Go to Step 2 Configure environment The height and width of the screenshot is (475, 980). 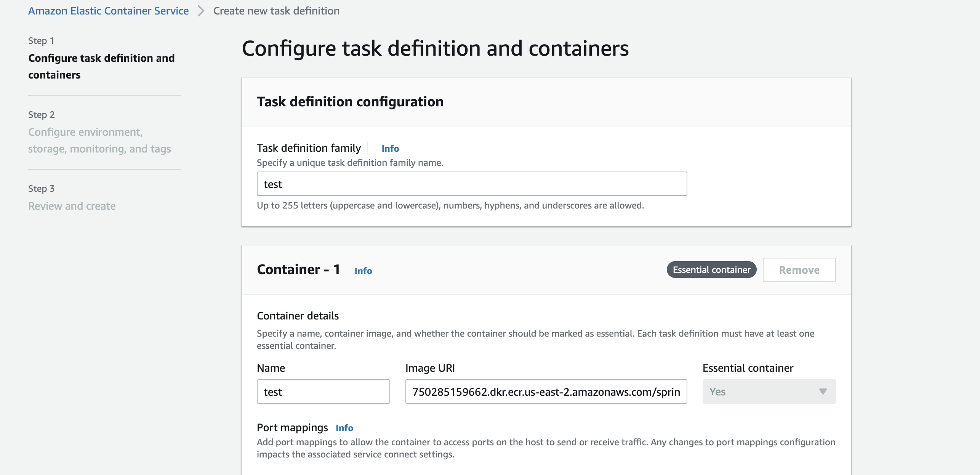click(x=99, y=140)
